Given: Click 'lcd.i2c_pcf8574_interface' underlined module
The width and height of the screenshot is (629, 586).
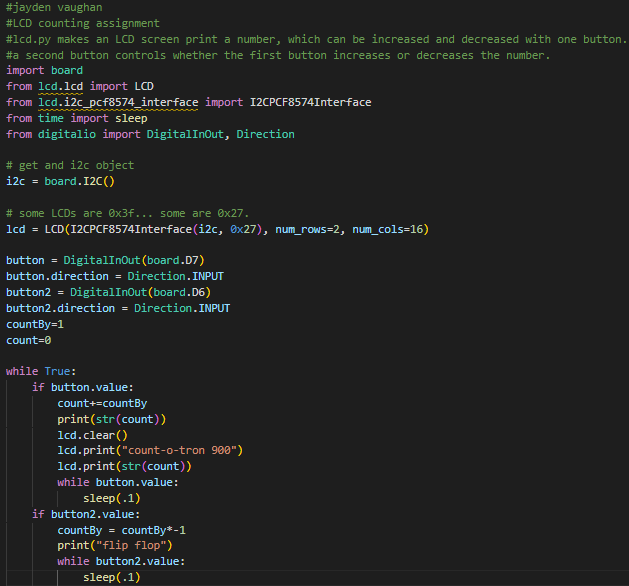Looking at the screenshot, I should 118,103.
